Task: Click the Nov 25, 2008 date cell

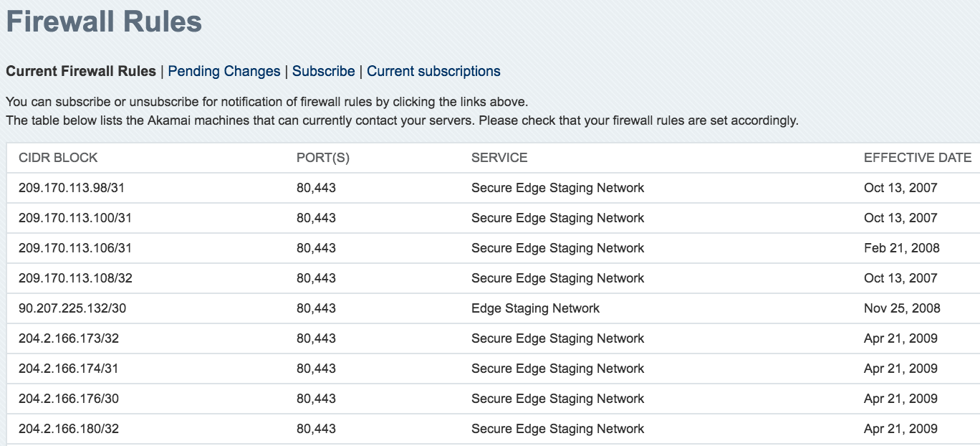Action: pyautogui.click(x=902, y=308)
